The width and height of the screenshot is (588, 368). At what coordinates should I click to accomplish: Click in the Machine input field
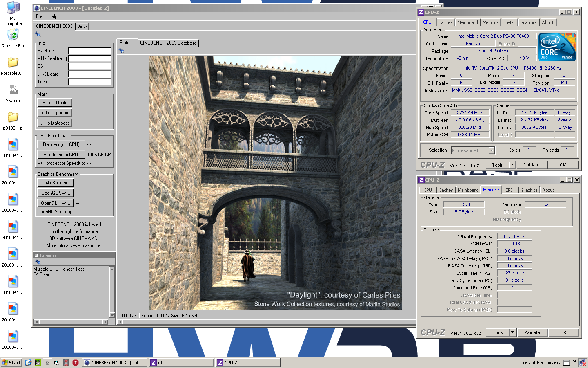click(90, 51)
